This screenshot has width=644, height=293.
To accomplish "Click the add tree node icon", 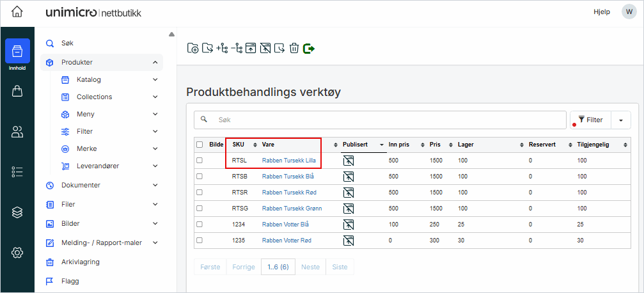I will (x=222, y=48).
